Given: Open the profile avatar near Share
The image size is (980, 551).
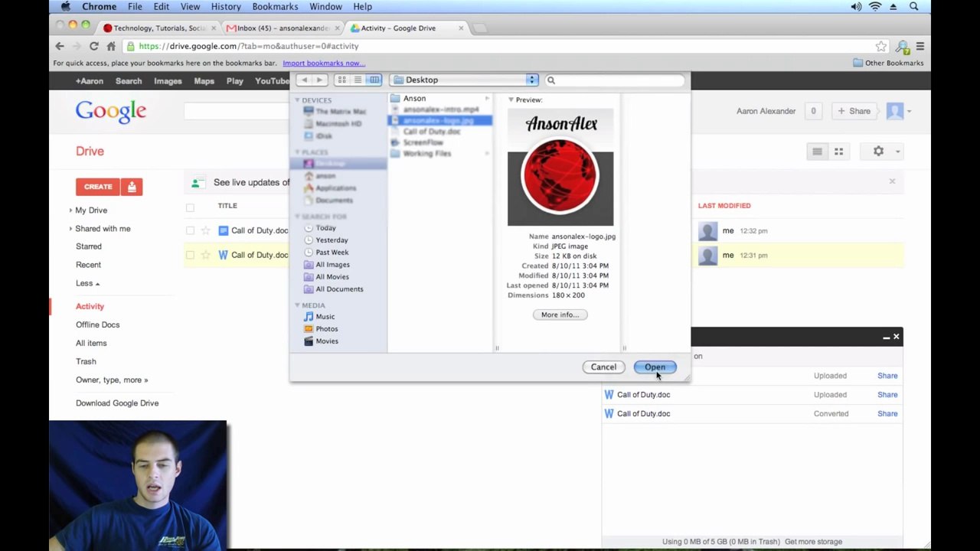Looking at the screenshot, I should [x=895, y=111].
